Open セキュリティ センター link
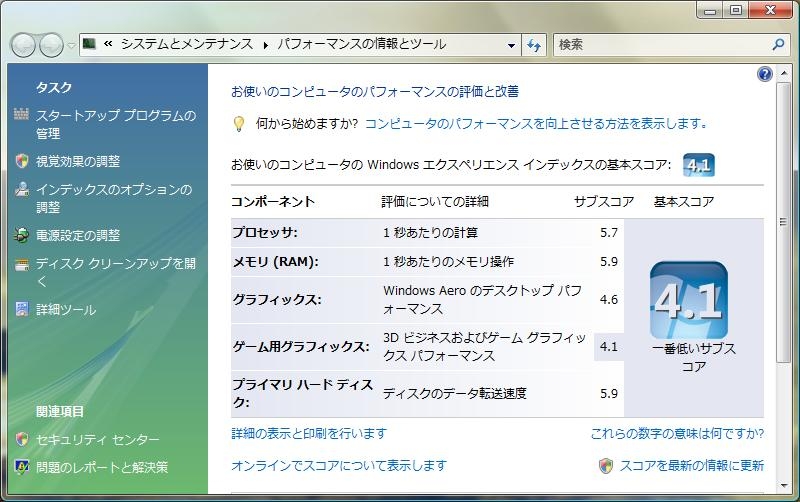The width and height of the screenshot is (800, 502). [x=97, y=439]
